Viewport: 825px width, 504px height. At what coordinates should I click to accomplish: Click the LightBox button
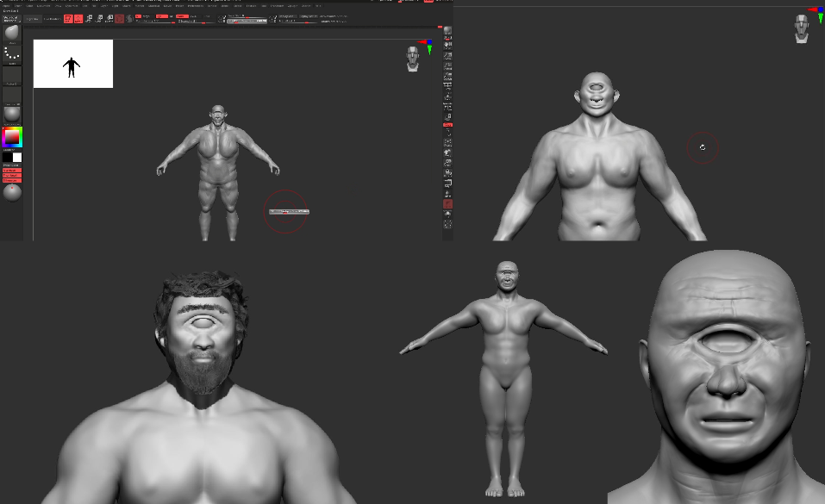[x=32, y=18]
